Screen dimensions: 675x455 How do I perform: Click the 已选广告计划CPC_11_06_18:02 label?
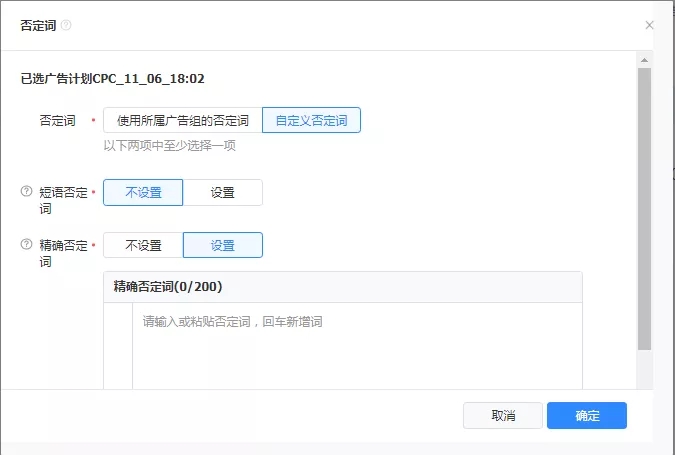pyautogui.click(x=113, y=78)
